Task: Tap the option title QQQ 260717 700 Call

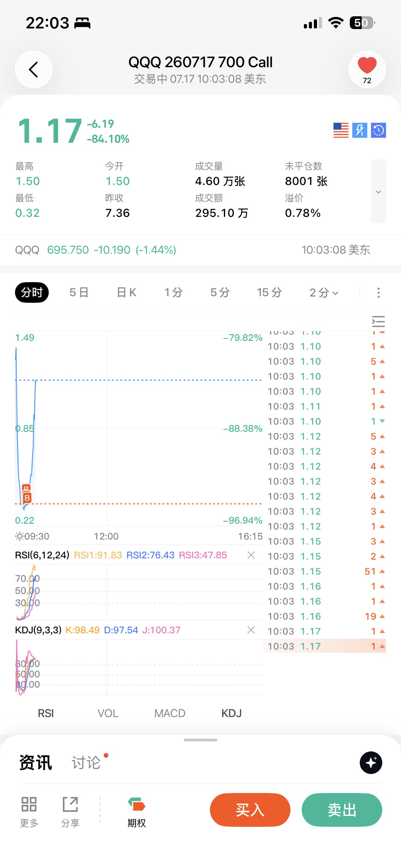Action: pyautogui.click(x=200, y=62)
